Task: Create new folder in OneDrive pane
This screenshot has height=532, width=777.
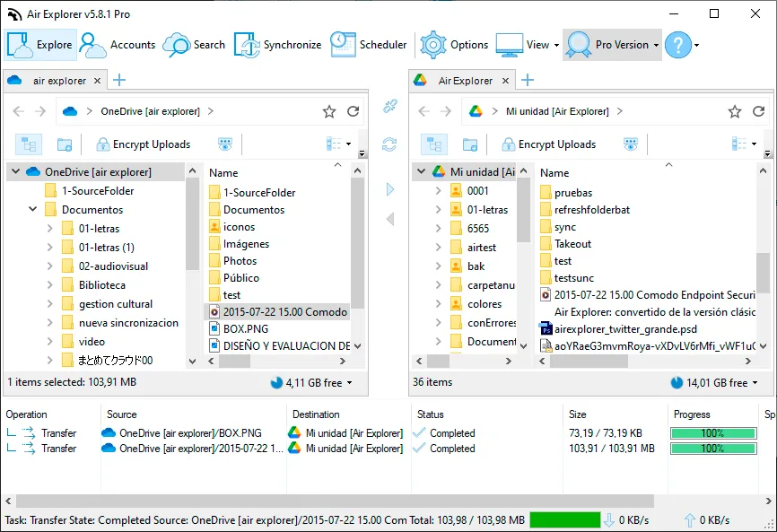Action: point(65,144)
